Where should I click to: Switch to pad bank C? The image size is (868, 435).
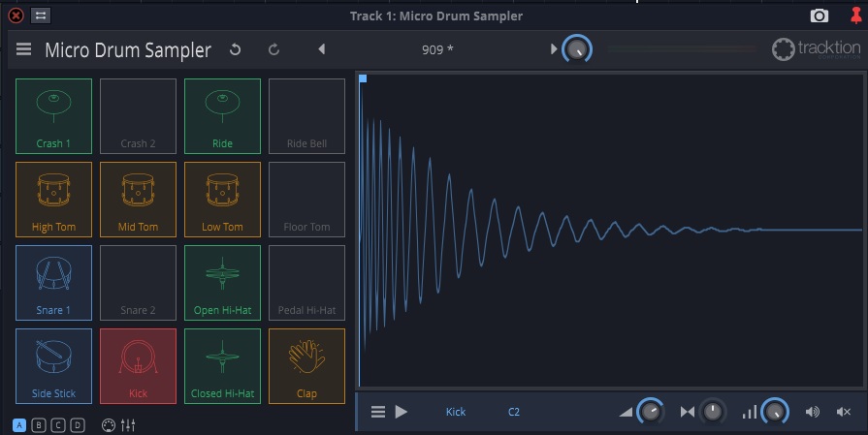58,425
